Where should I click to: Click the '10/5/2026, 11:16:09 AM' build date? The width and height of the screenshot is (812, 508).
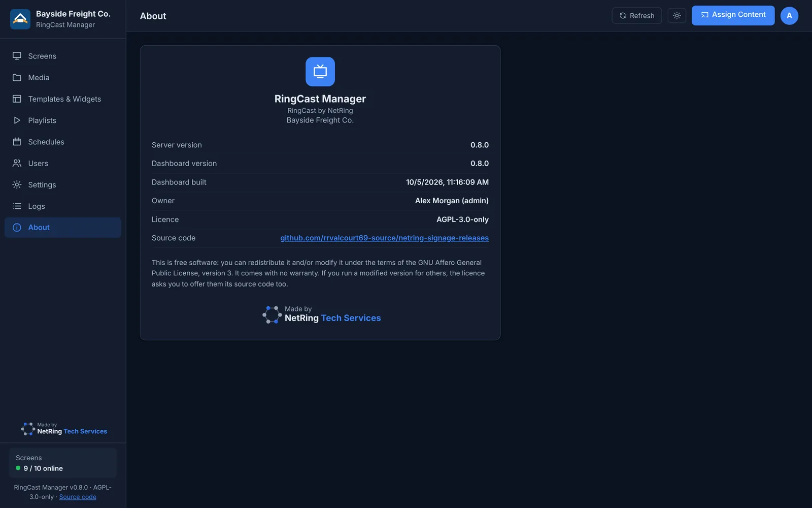click(x=447, y=182)
